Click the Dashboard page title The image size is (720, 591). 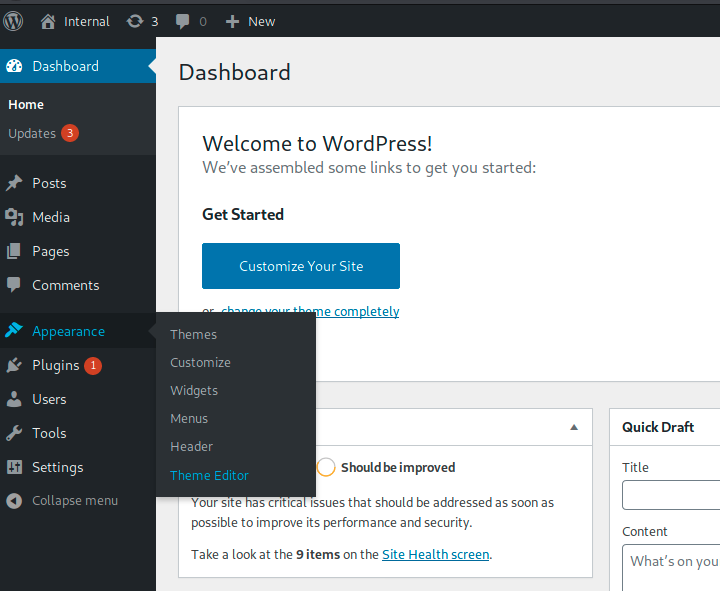click(235, 73)
